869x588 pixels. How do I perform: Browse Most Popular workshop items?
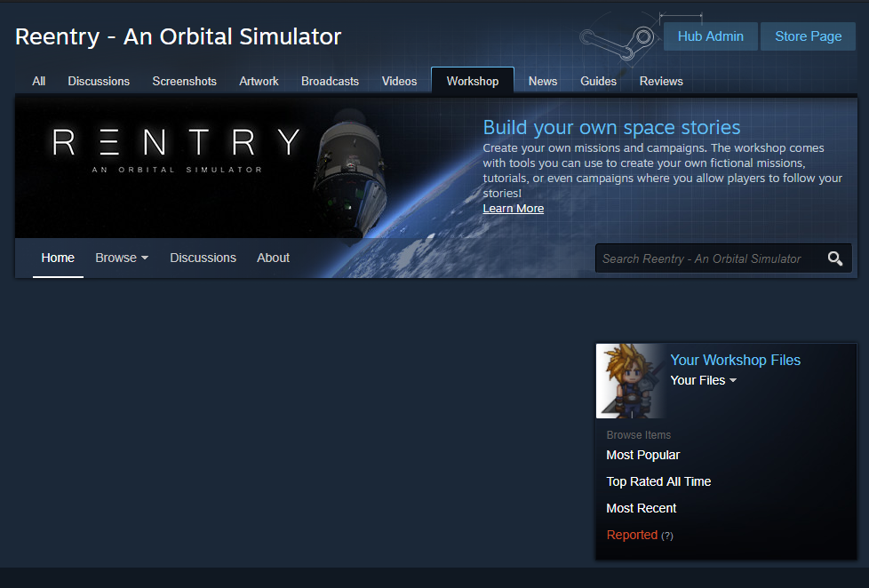tap(643, 455)
